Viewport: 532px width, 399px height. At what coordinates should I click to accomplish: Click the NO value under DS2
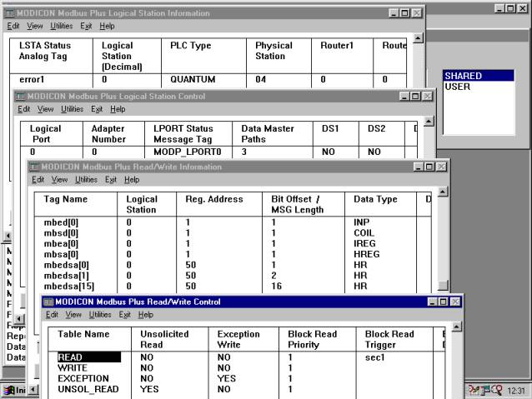coord(374,152)
